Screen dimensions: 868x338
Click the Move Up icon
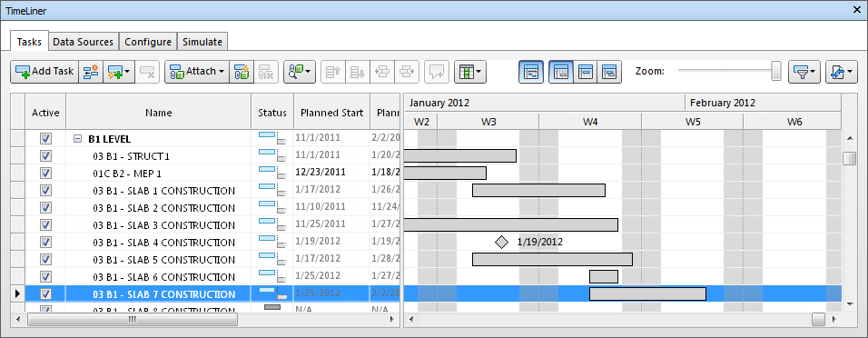coord(332,72)
